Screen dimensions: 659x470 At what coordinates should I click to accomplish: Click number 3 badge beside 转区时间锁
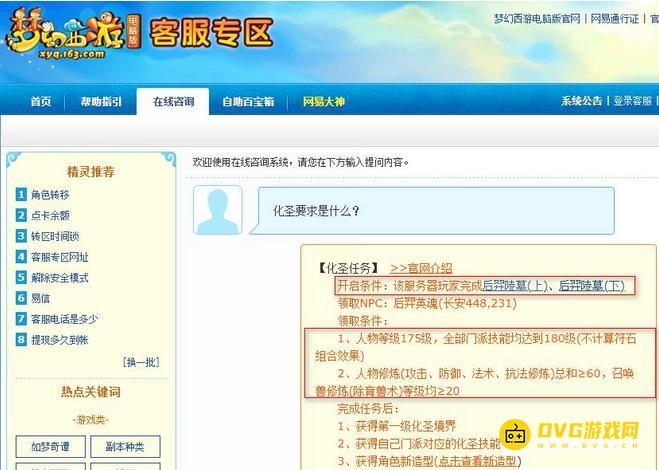21,235
